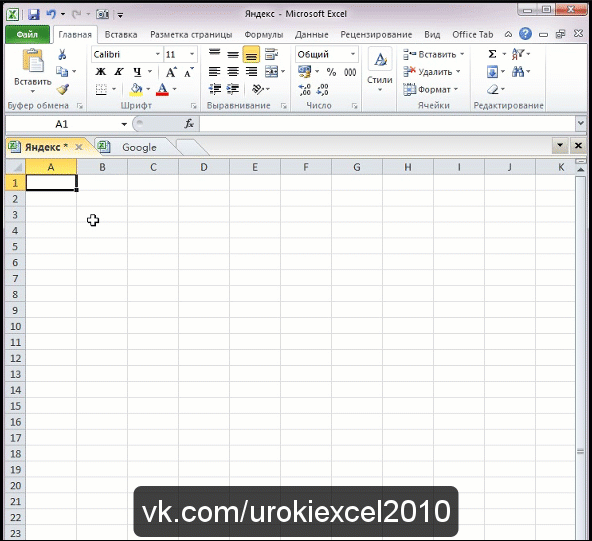Enable wrap text in cell
The height and width of the screenshot is (541, 592).
[x=271, y=54]
